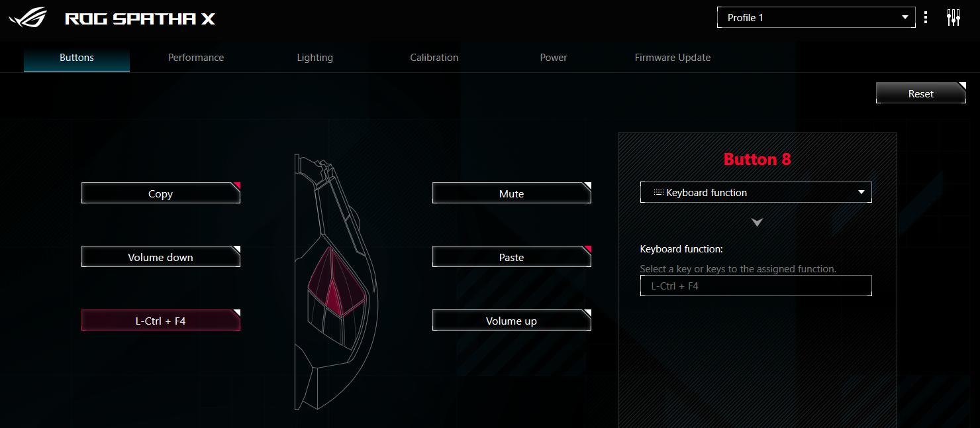Open the Keyboard function dropdown for Button 8
The height and width of the screenshot is (428, 980).
pyautogui.click(x=756, y=192)
